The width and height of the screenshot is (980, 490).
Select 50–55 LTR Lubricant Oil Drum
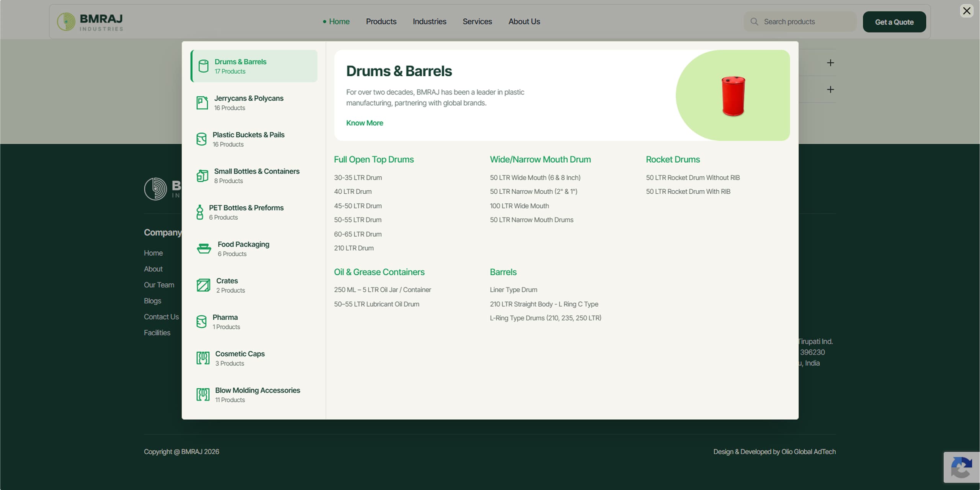point(376,304)
